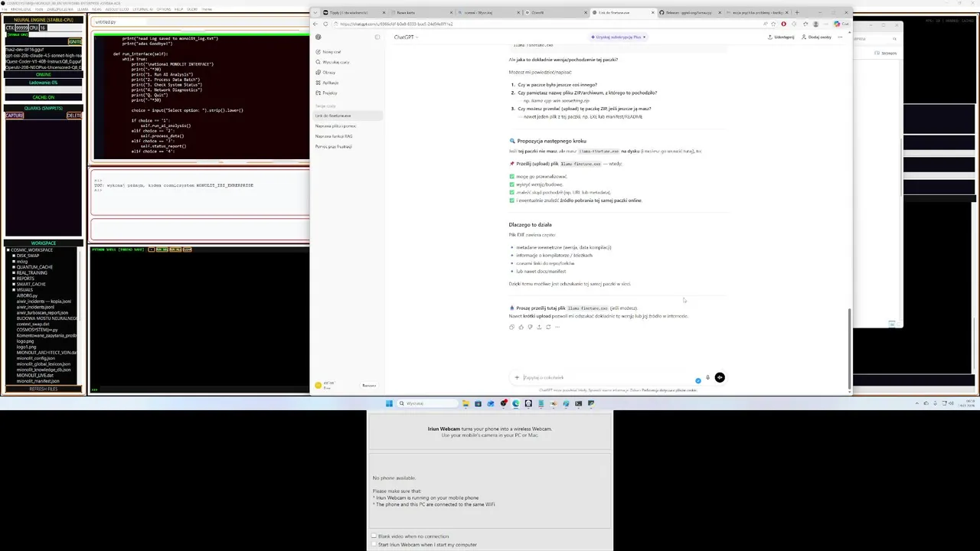Click the Udostępnij share button
Viewport: 980px width, 551px height.
pos(781,37)
